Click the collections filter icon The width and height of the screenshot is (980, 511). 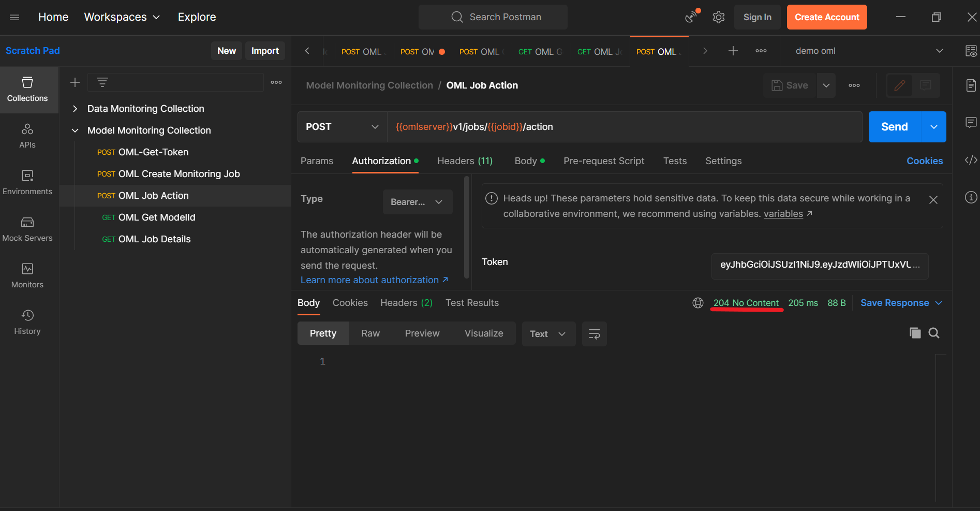[102, 82]
